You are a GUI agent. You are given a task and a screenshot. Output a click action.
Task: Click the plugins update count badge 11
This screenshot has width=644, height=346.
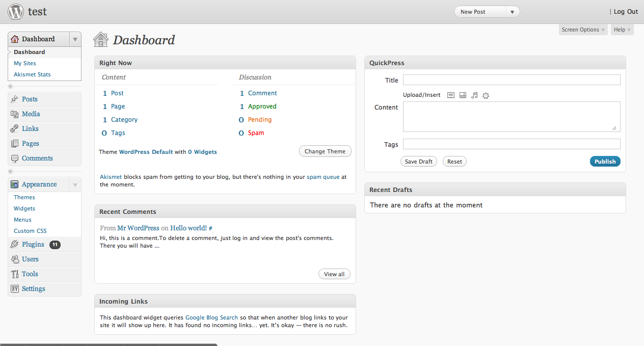coord(55,245)
